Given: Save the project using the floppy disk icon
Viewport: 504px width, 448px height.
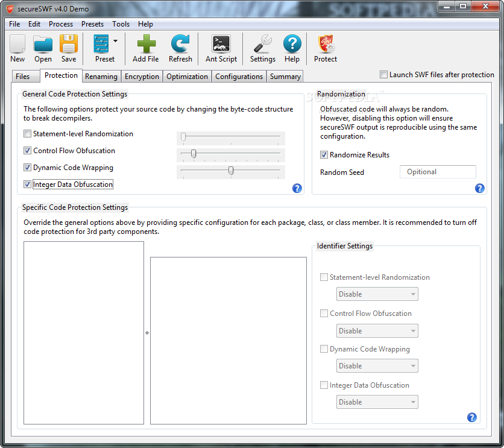Looking at the screenshot, I should 69,44.
